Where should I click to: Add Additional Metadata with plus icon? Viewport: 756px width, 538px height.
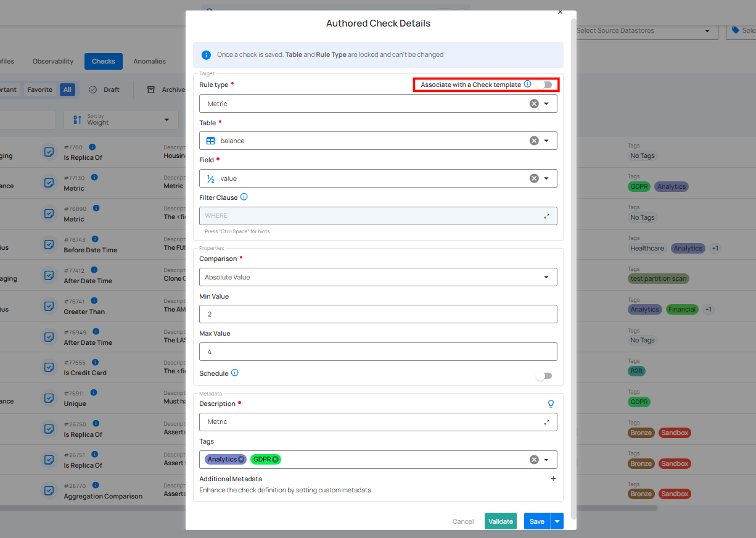tap(553, 479)
